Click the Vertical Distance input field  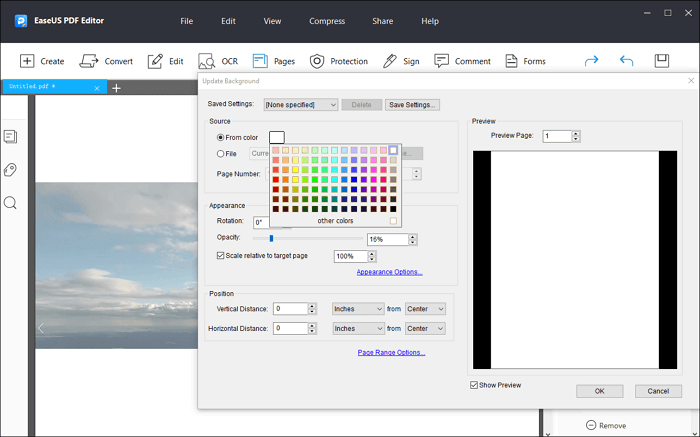[290, 309]
